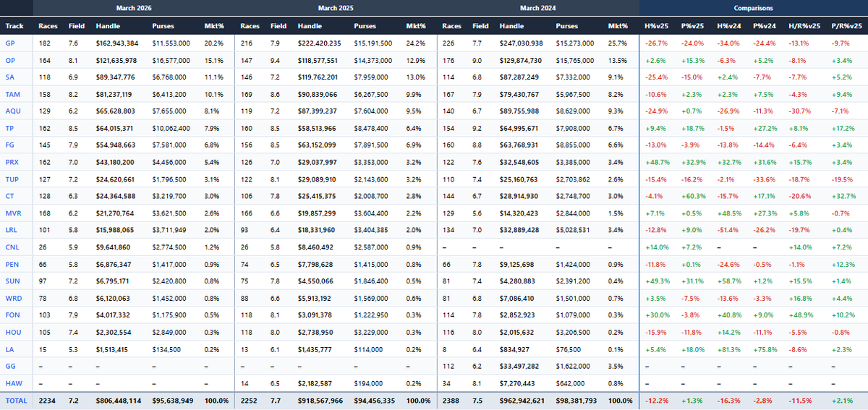Click total races value 2234
The image size is (868, 410).
point(46,400)
